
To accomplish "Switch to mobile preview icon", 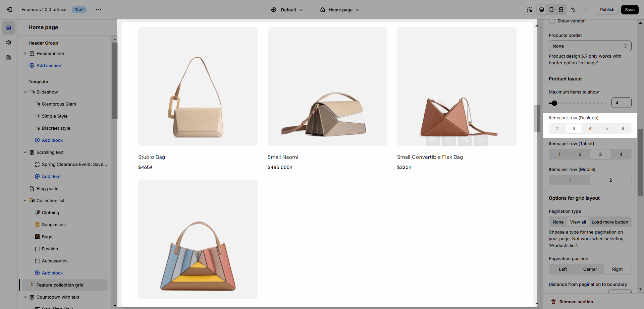I will (551, 10).
